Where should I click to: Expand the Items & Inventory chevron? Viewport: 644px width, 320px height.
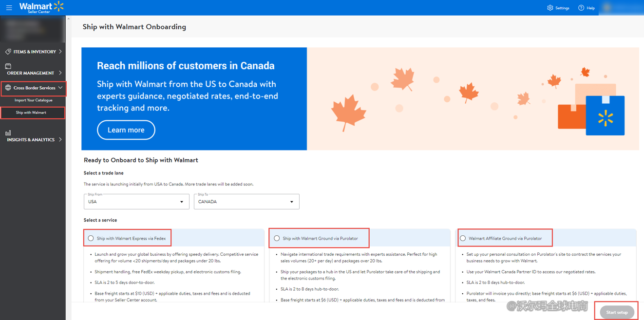(x=60, y=52)
